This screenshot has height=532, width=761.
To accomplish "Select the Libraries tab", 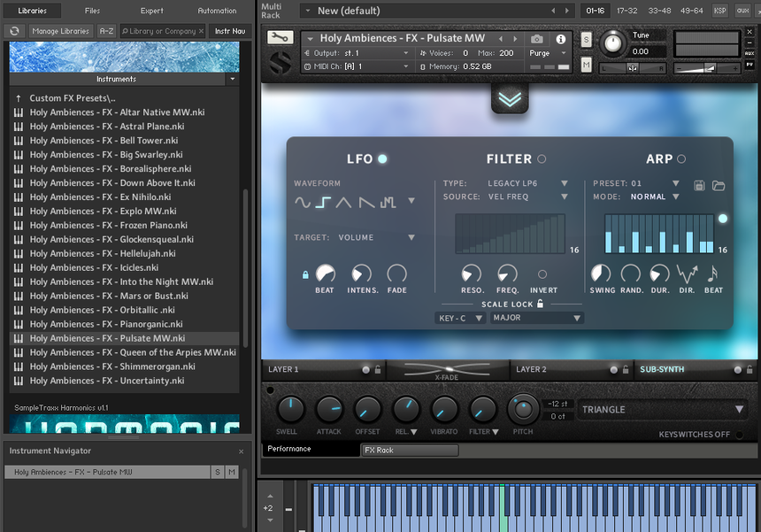I will (33, 11).
